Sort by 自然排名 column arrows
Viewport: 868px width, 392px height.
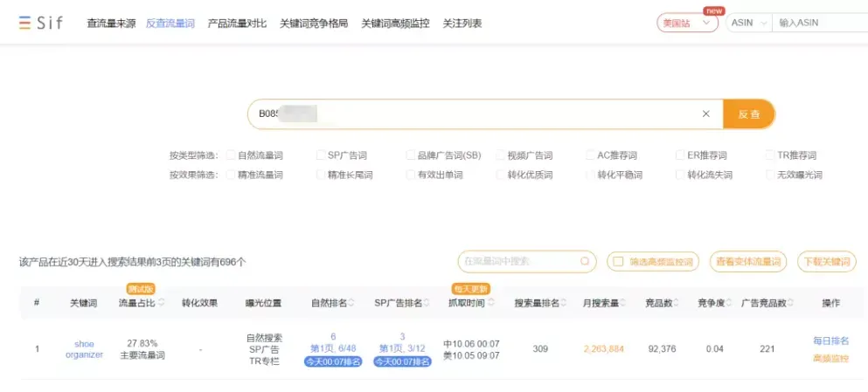[x=351, y=303]
